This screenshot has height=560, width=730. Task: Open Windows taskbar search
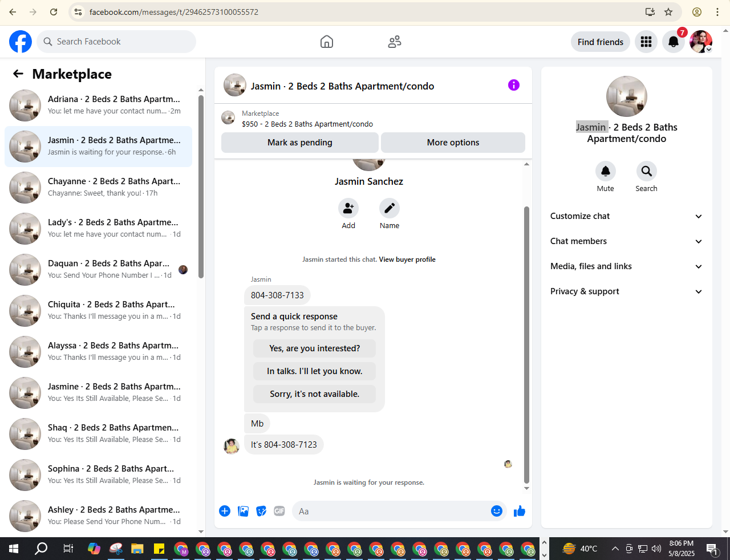pyautogui.click(x=41, y=549)
